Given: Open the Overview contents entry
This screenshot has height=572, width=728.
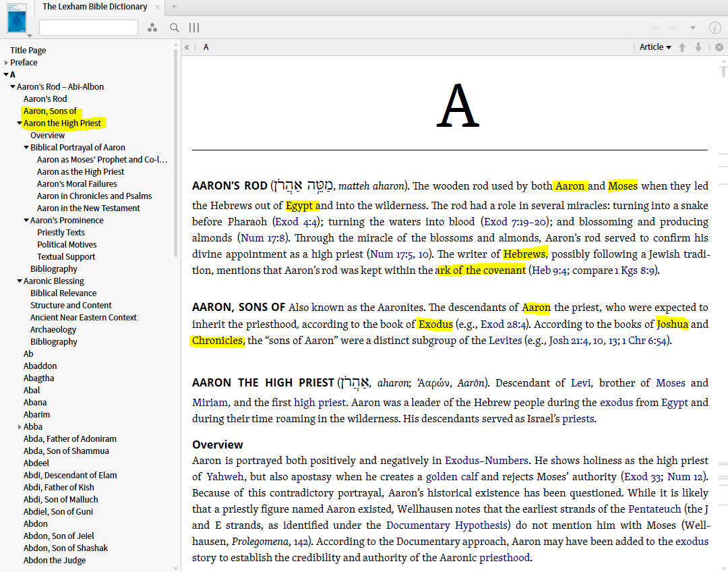Looking at the screenshot, I should (x=47, y=135).
